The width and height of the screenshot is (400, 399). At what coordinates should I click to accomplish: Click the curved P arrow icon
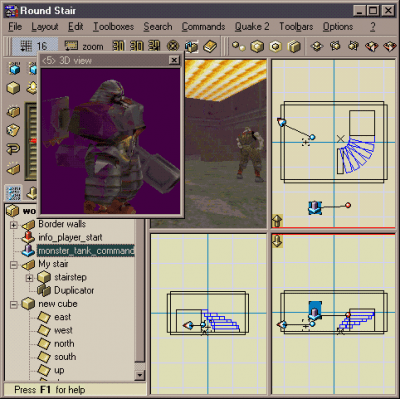pyautogui.click(x=13, y=149)
